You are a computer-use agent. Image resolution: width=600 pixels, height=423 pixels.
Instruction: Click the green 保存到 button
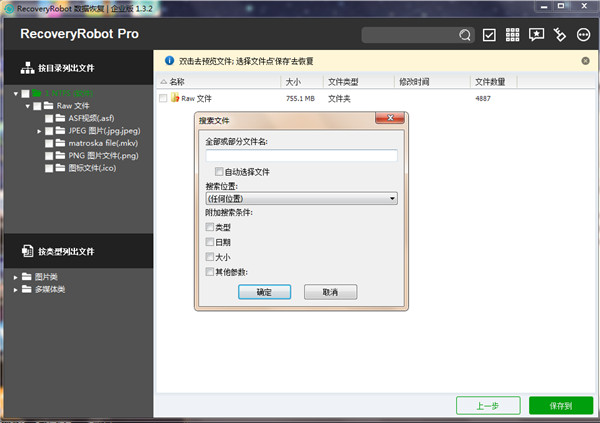point(561,405)
